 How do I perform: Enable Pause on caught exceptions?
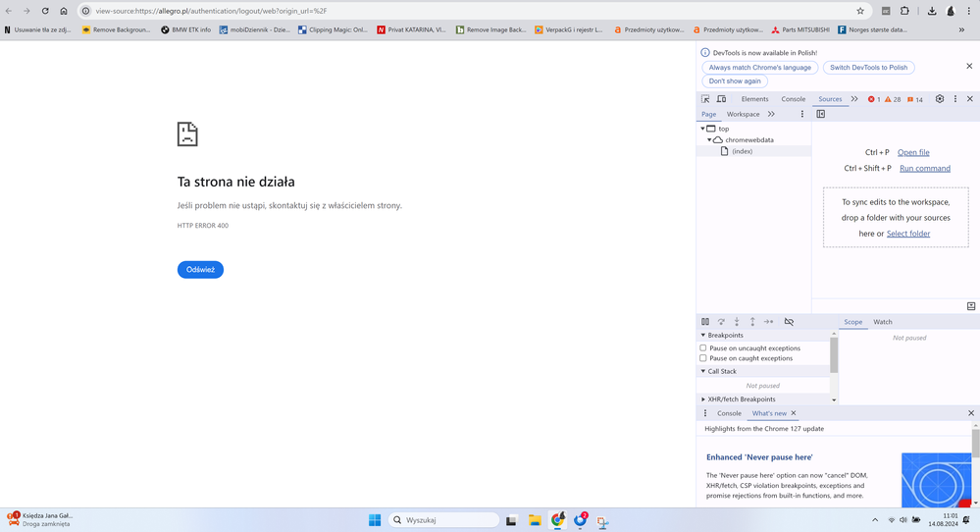coord(703,358)
